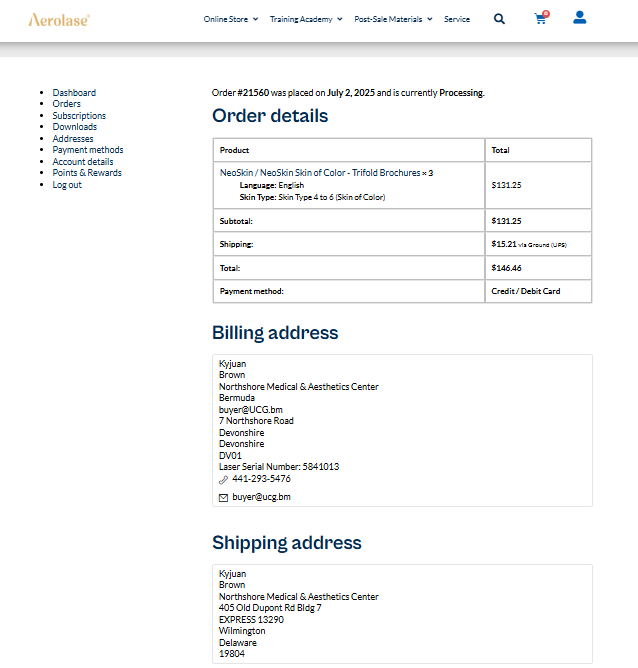Open Points & Rewards page
The width and height of the screenshot is (638, 668).
pos(87,173)
